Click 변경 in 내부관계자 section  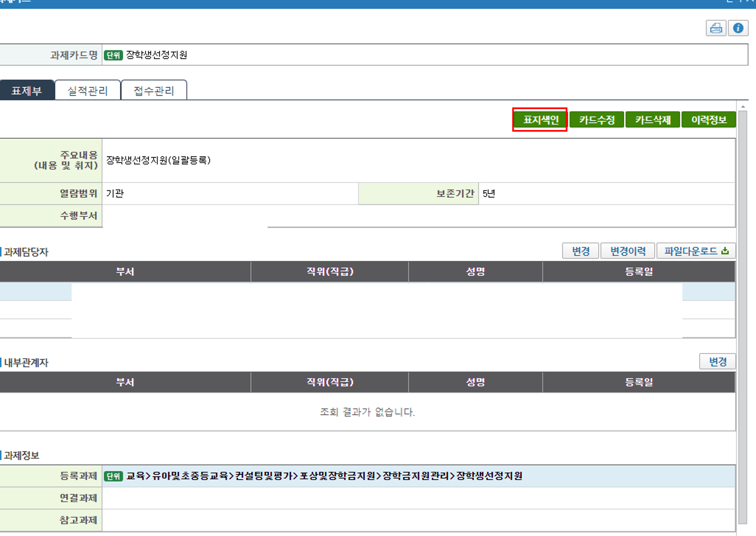[x=717, y=362]
